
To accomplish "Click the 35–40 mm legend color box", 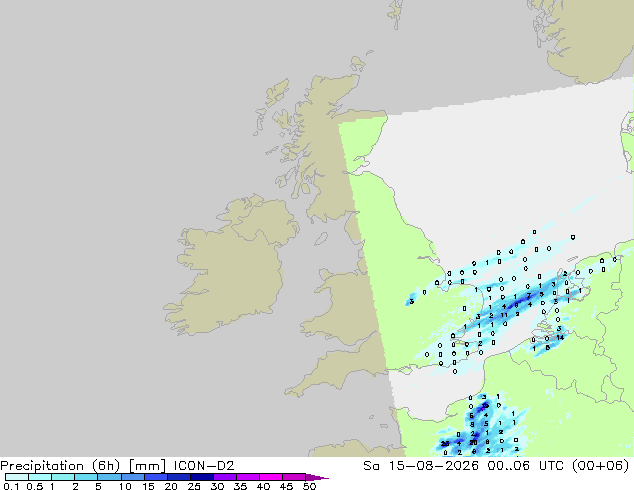I will pyautogui.click(x=248, y=477).
